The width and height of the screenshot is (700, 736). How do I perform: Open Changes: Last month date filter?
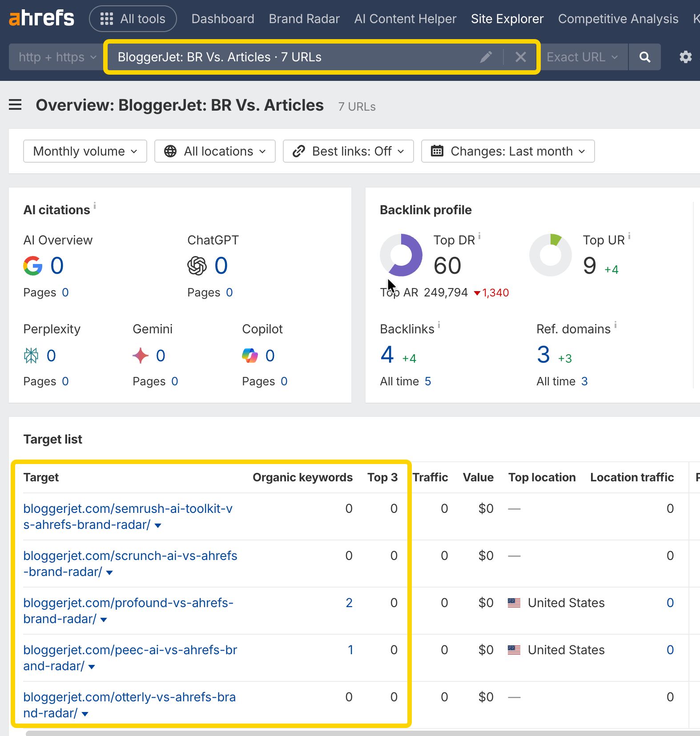tap(507, 152)
